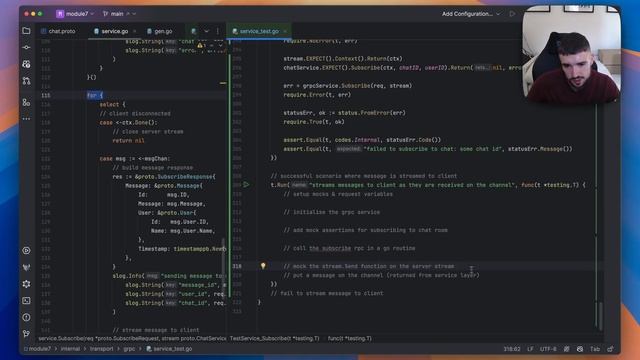640x360 pixels.
Task: Switch to the chat.proto tab
Action: point(58,31)
